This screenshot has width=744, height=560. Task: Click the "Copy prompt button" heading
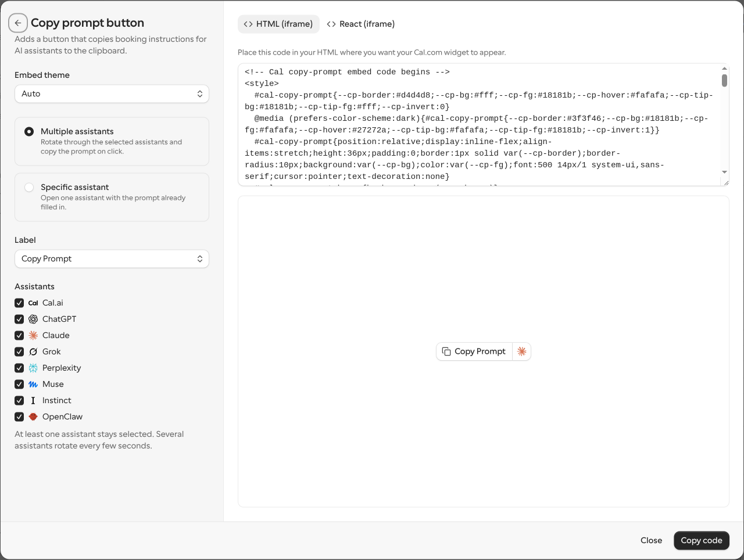click(87, 23)
